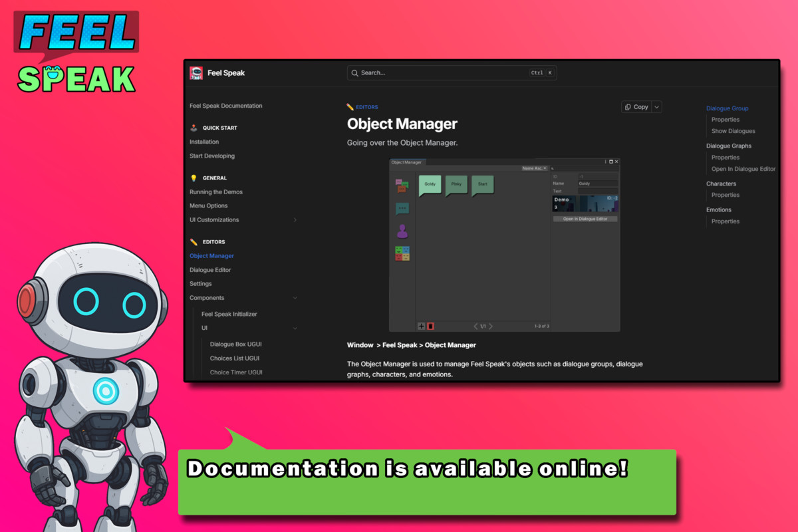Open the Installation link under Quick Start

tap(203, 142)
